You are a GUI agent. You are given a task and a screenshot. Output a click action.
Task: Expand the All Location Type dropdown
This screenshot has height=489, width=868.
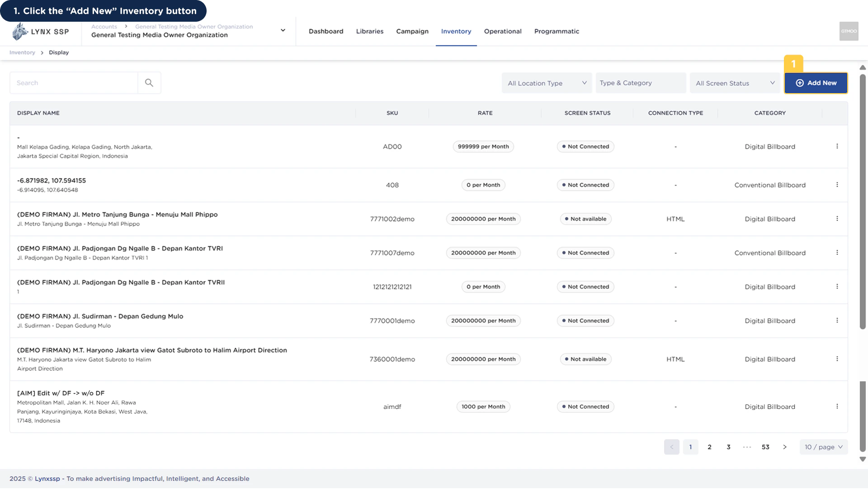547,83
